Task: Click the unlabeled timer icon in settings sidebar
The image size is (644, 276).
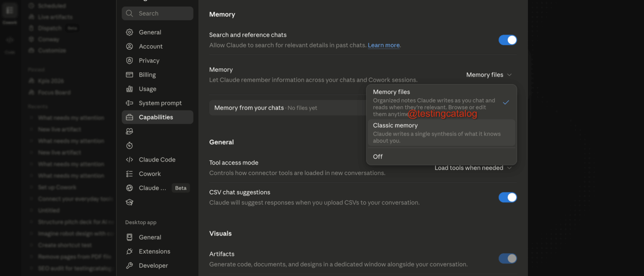Action: point(130,145)
